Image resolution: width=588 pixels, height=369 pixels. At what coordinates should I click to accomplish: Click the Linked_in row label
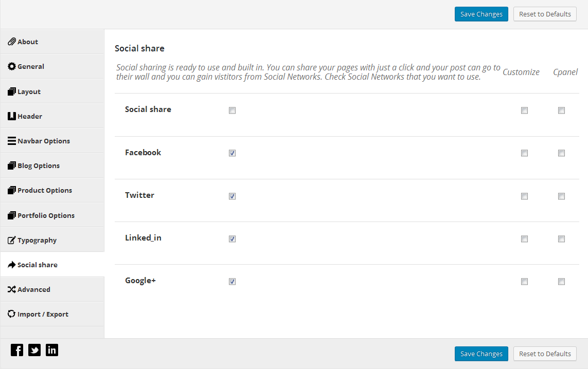143,238
